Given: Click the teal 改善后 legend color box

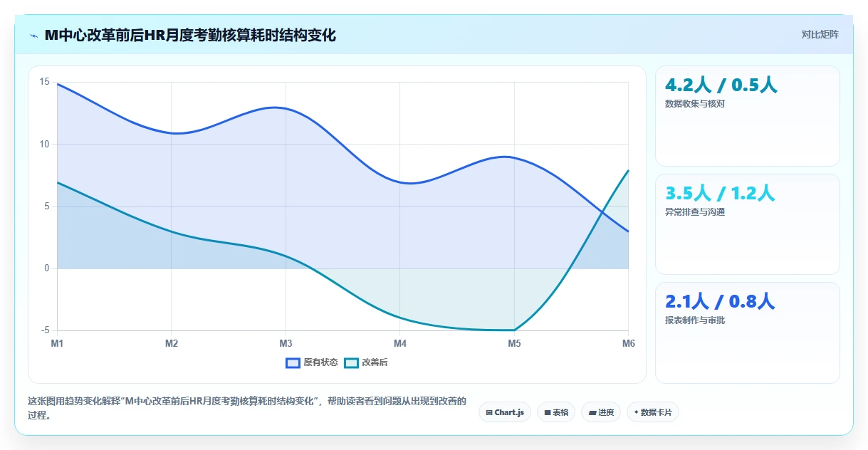Looking at the screenshot, I should tap(351, 362).
